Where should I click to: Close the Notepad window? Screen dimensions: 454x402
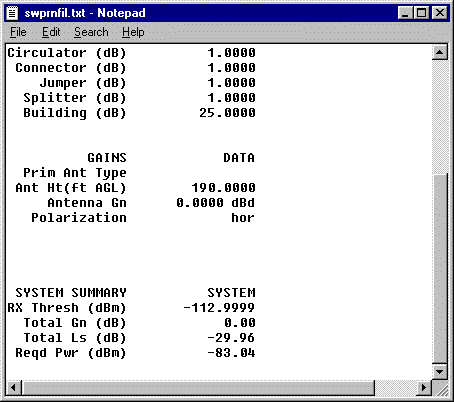pos(440,13)
